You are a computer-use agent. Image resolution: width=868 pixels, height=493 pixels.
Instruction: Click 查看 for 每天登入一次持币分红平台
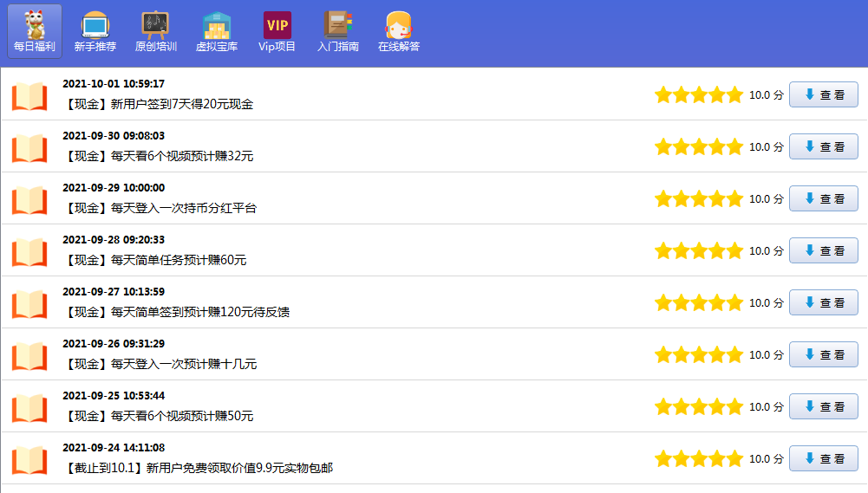click(823, 198)
